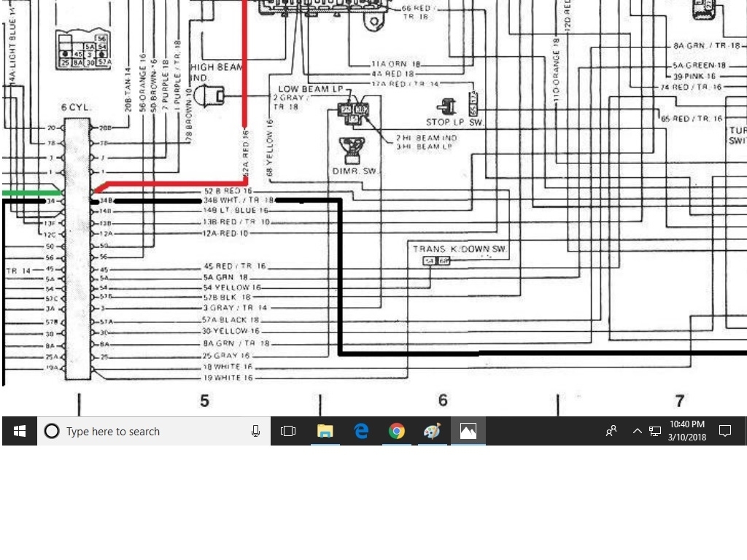The width and height of the screenshot is (747, 560).
Task: Click the 19 WHITE 16 wire label
Action: coord(228,378)
